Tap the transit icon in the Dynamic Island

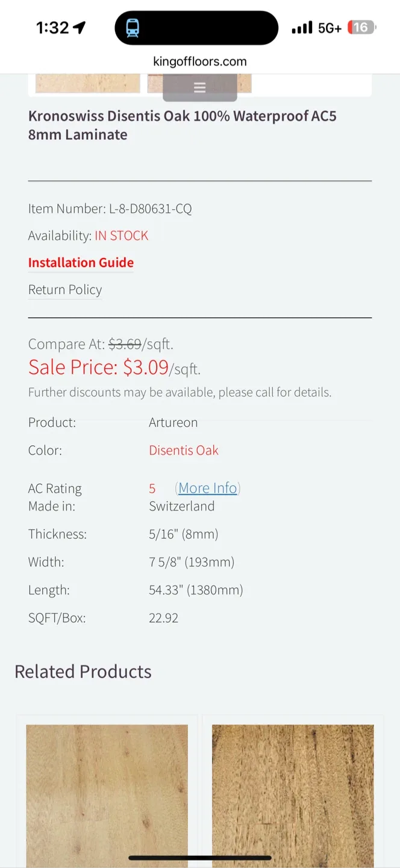click(x=134, y=27)
